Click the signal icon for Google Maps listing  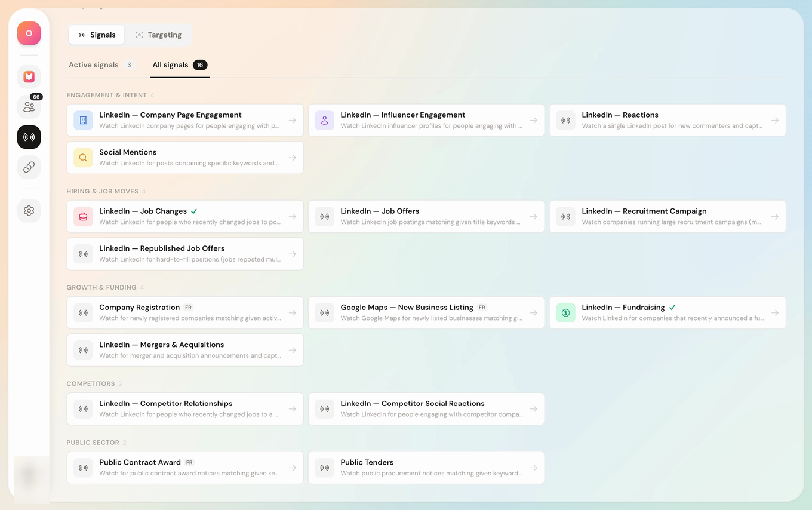324,312
